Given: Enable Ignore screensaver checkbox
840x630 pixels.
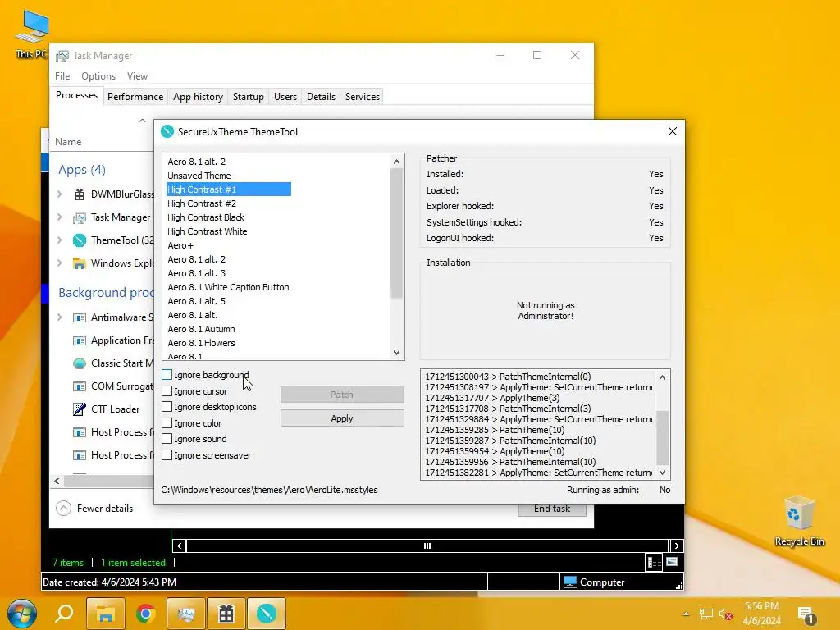Looking at the screenshot, I should click(x=167, y=454).
